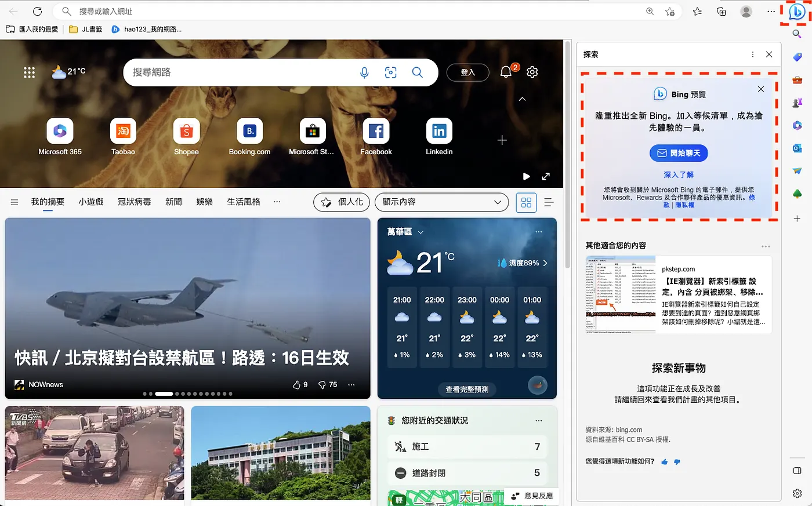Open the browser Settings and more menu
The image size is (812, 506).
click(771, 12)
